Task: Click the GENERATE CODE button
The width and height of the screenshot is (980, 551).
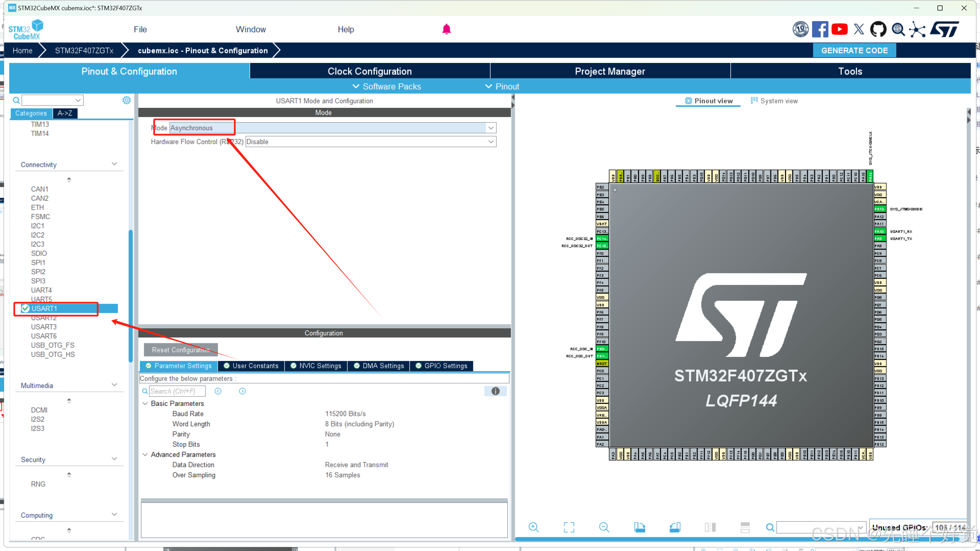Action: (854, 50)
